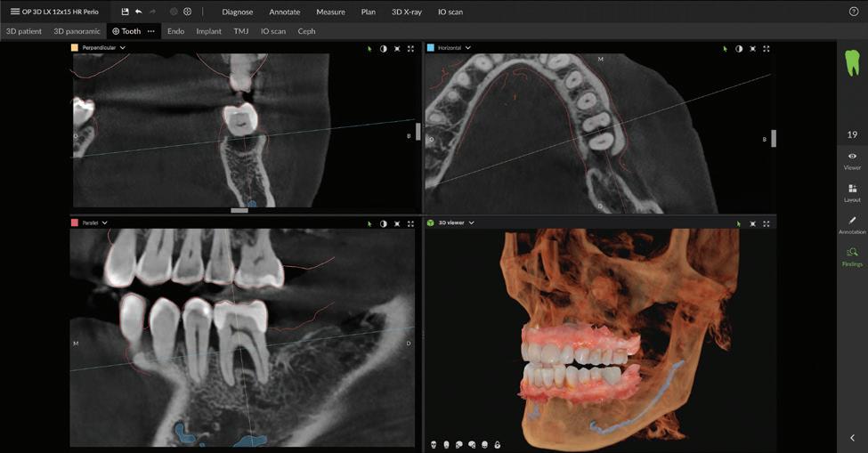
Task: Maximize the 3D viewer to fullscreen
Action: pos(767,224)
